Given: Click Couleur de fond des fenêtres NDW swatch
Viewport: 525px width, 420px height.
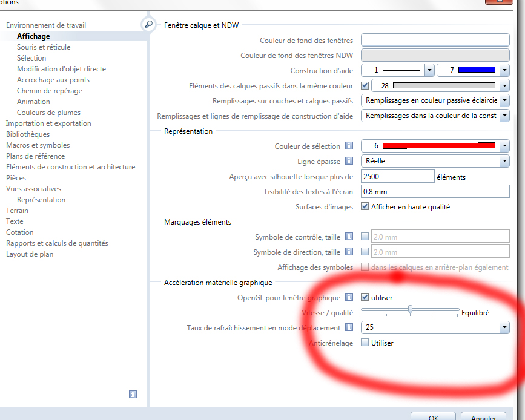Looking at the screenshot, I should tap(435, 55).
